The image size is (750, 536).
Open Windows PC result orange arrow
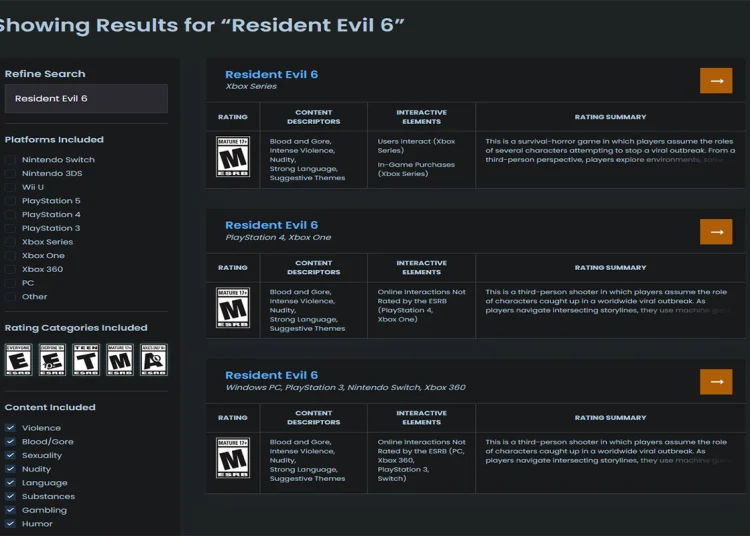(716, 382)
